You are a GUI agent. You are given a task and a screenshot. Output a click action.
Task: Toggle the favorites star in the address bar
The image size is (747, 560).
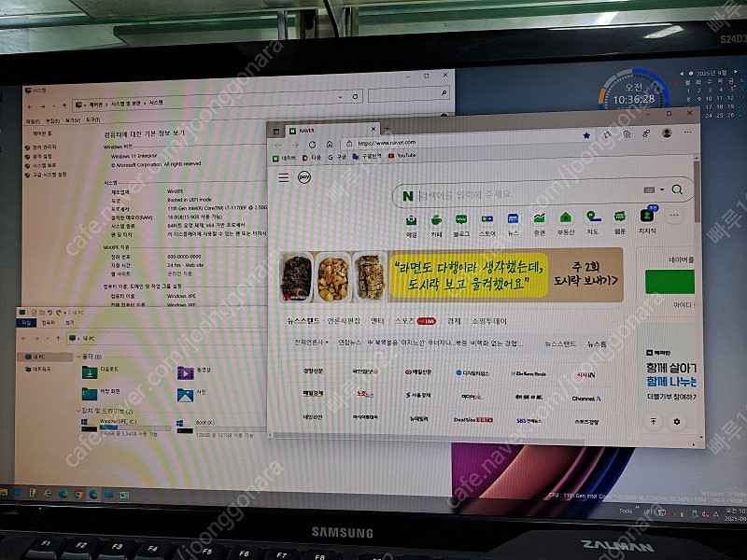pos(585,134)
